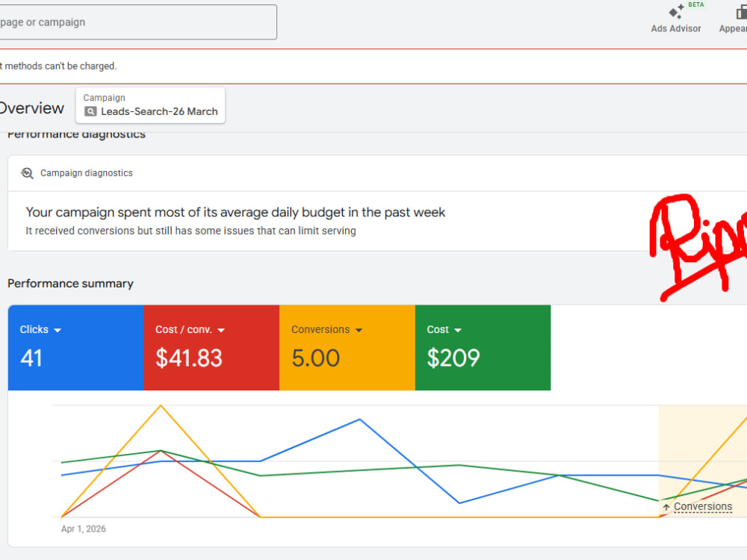Click the 'Performance summary' heading

[x=70, y=284]
